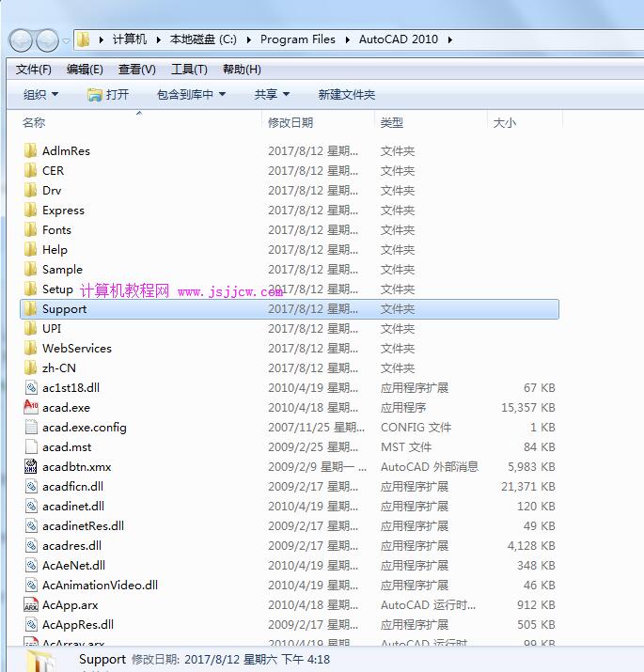Open the 编辑(E) menu
The image size is (644, 672).
pos(85,70)
